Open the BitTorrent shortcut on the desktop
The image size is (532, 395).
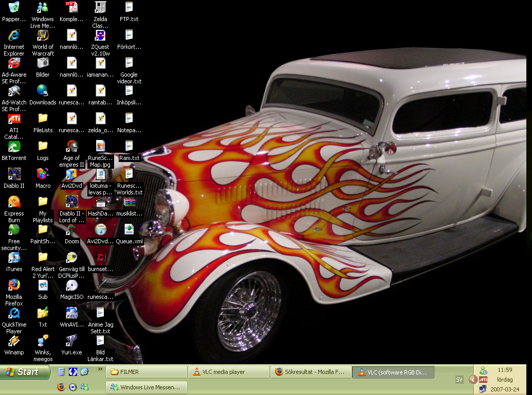[14, 147]
